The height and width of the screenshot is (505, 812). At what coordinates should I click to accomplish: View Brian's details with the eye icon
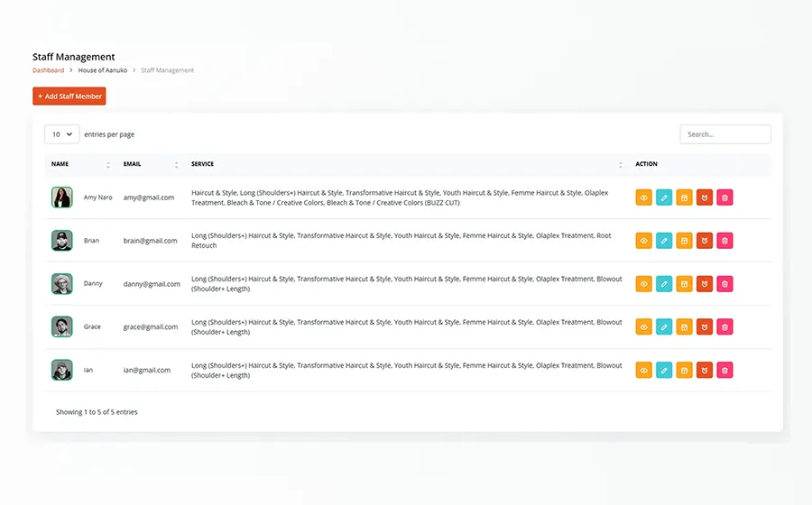point(643,241)
